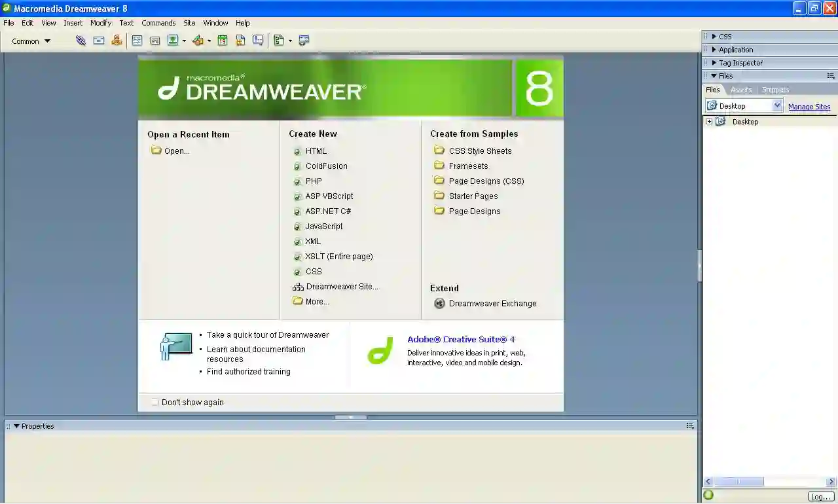The height and width of the screenshot is (504, 838).
Task: Switch to the Snippets tab
Action: 775,90
